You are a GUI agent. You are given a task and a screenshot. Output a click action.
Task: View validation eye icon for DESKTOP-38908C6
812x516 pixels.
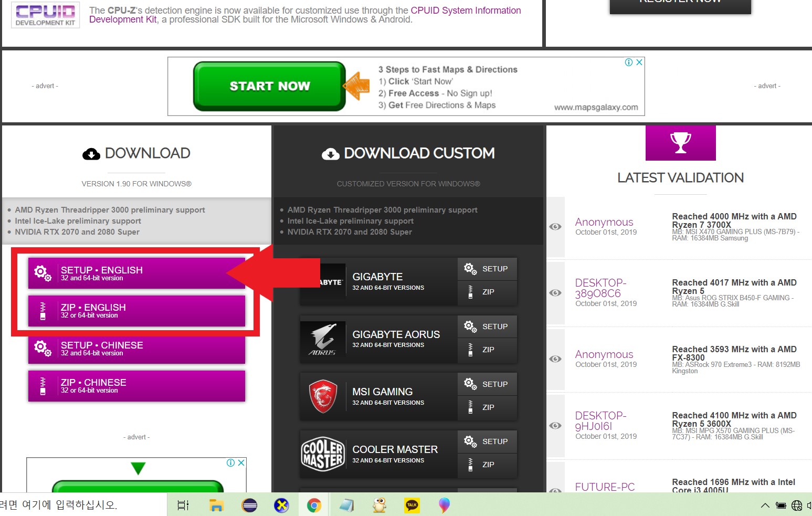tap(555, 293)
